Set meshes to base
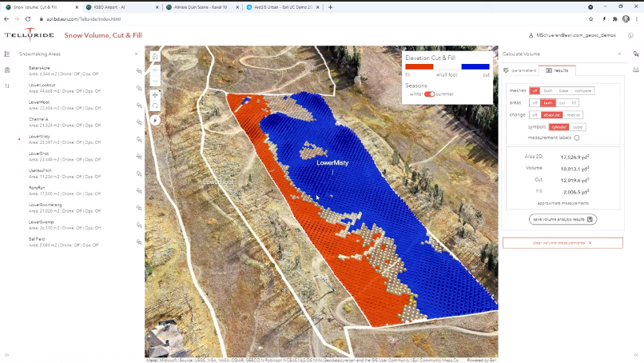 click(563, 90)
